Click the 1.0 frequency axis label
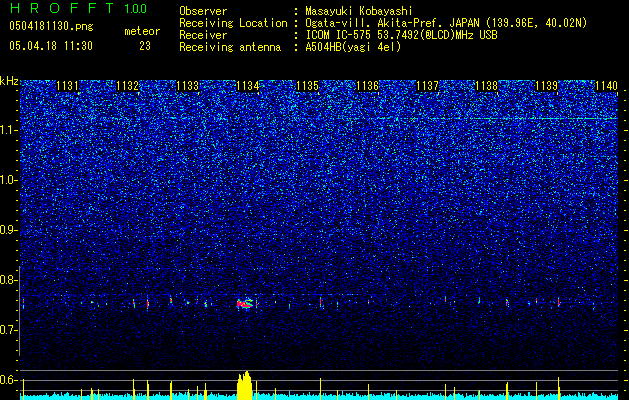The height and width of the screenshot is (400, 629). click(x=8, y=181)
